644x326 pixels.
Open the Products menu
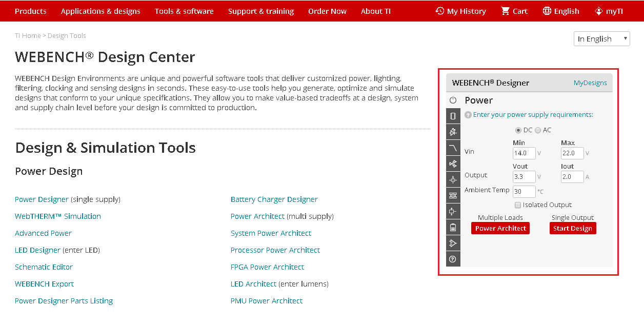pyautogui.click(x=31, y=11)
